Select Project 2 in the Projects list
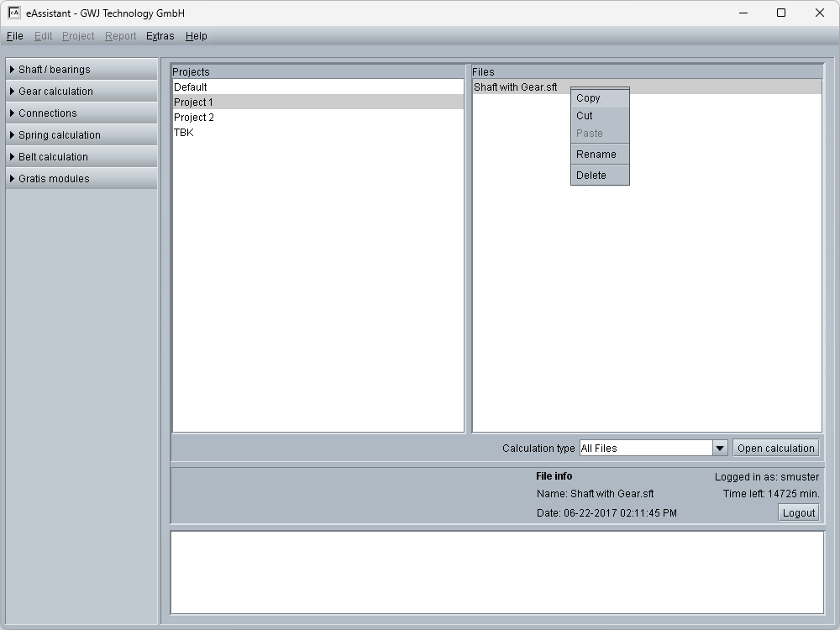Screen dimensions: 840x630 tap(194, 118)
